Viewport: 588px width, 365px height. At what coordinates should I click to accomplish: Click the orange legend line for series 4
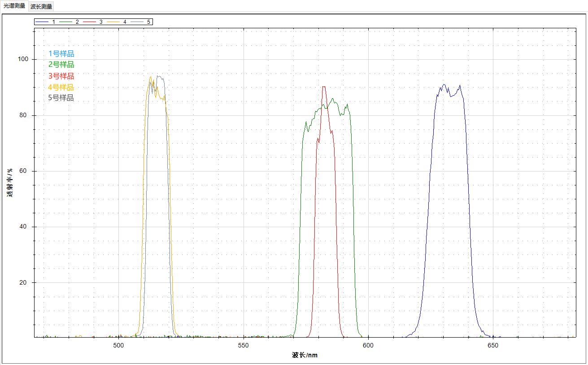[x=113, y=22]
